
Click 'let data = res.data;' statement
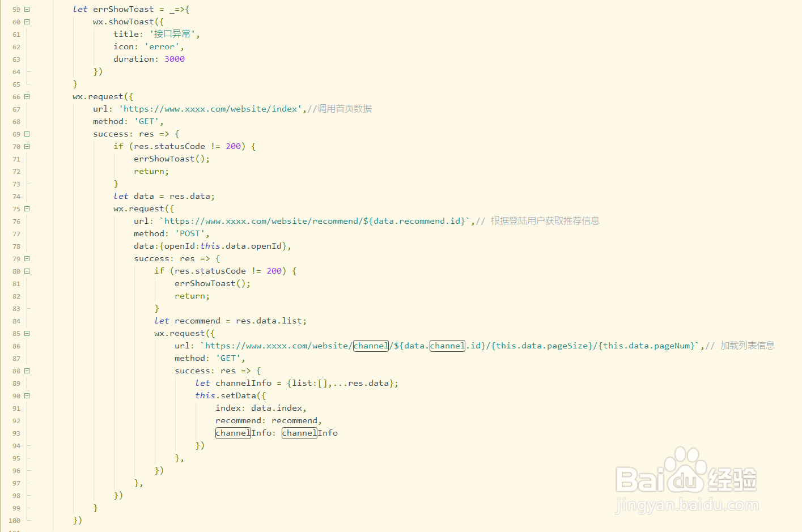164,197
